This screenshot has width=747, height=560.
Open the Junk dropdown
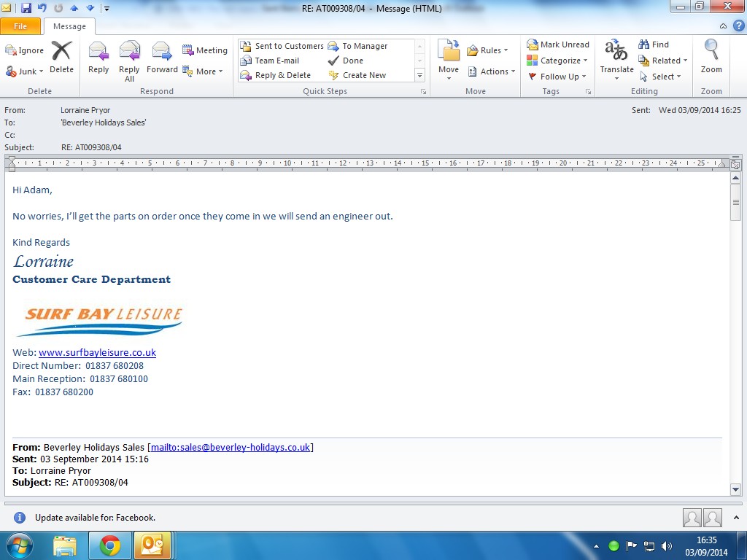(24, 71)
